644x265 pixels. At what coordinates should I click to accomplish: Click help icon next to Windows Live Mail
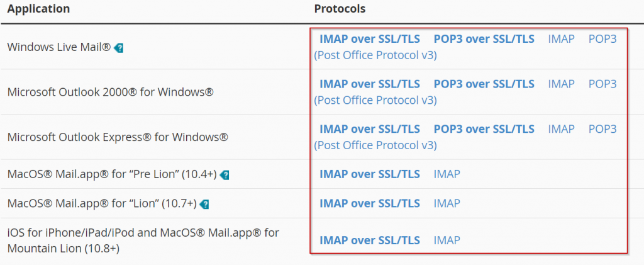(x=119, y=48)
